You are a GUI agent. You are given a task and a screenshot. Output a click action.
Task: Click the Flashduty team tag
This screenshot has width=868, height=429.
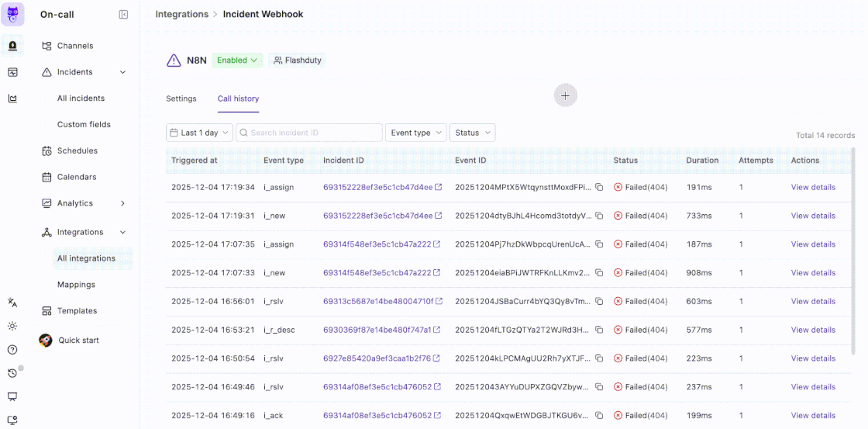298,61
